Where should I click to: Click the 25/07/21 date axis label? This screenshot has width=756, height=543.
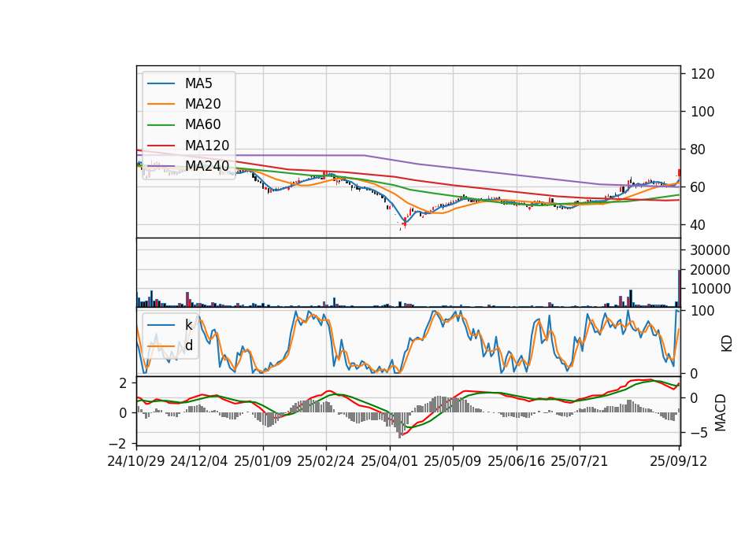pyautogui.click(x=580, y=462)
